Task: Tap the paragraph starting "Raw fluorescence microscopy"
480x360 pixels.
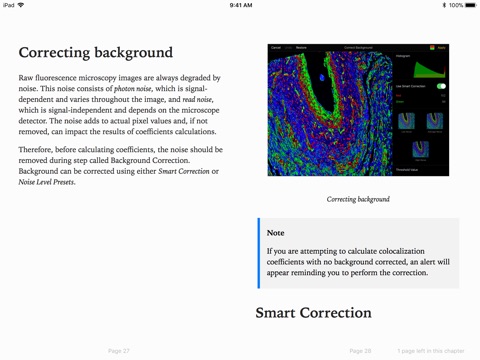Action: pyautogui.click(x=120, y=105)
